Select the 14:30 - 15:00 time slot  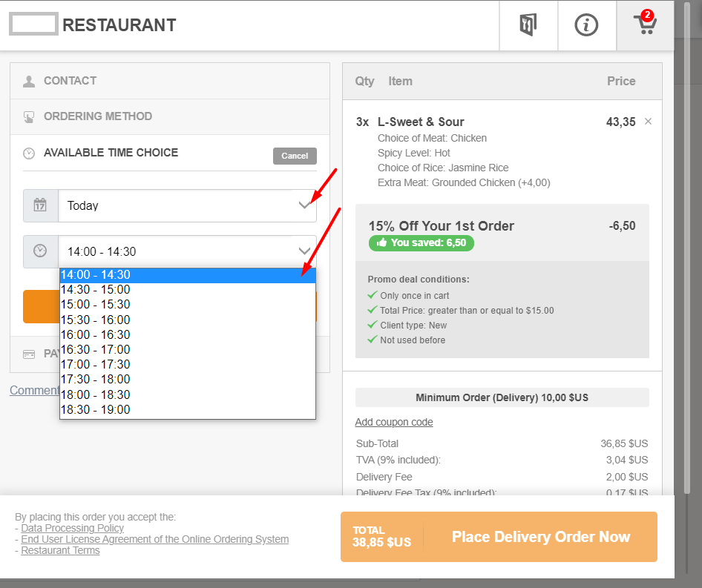188,289
